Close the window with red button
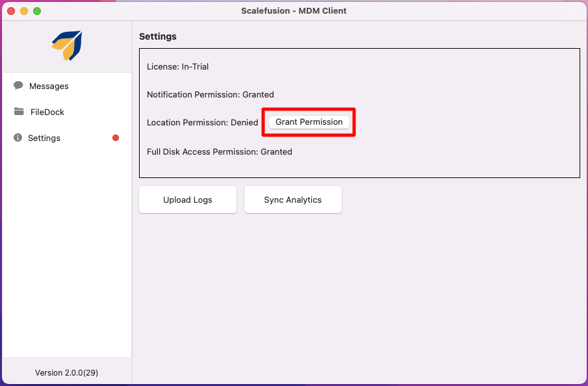The image size is (588, 386). [x=11, y=11]
